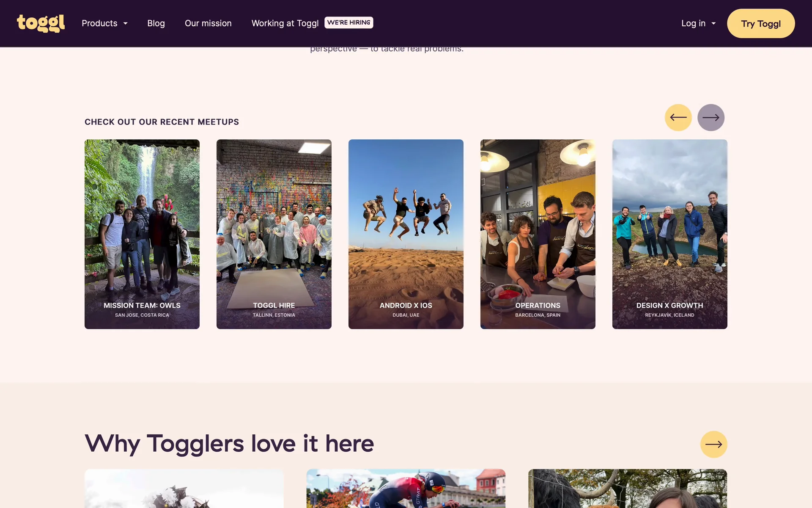Viewport: 812px width, 508px height.
Task: Open the Working at Toggl link
Action: (285, 23)
